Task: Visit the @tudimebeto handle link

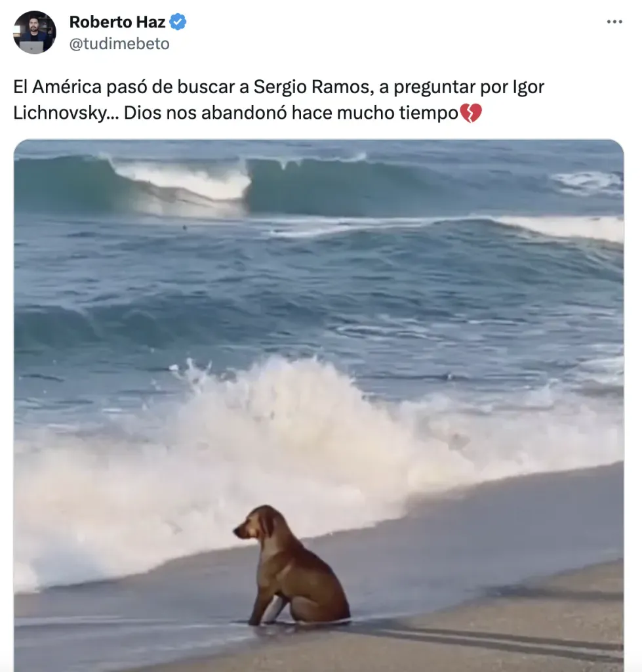Action: tap(119, 44)
